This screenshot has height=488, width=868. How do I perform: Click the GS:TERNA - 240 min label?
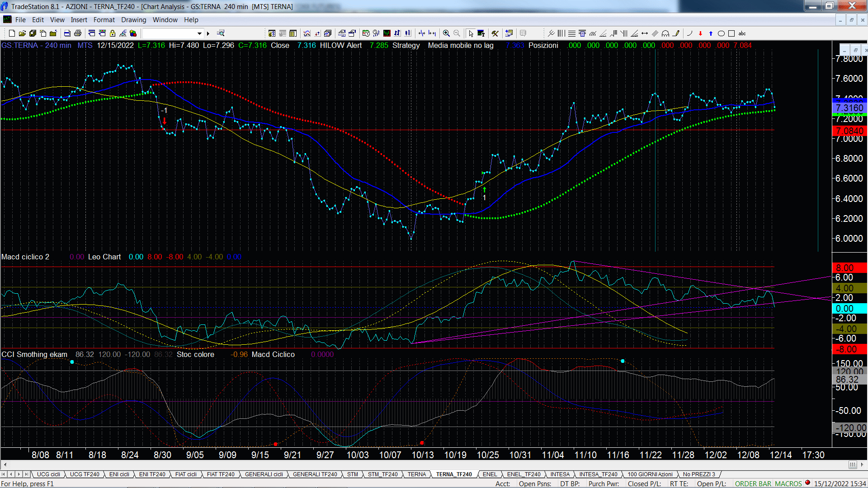tap(37, 46)
